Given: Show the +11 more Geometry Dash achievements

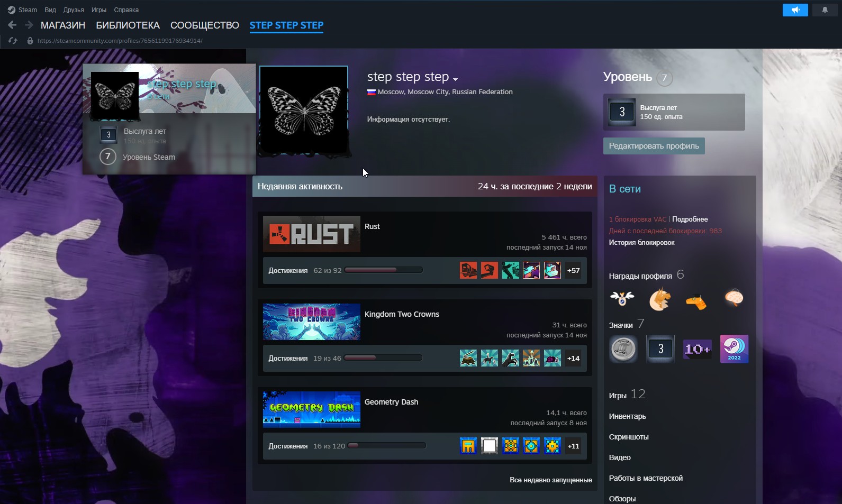Looking at the screenshot, I should point(573,446).
